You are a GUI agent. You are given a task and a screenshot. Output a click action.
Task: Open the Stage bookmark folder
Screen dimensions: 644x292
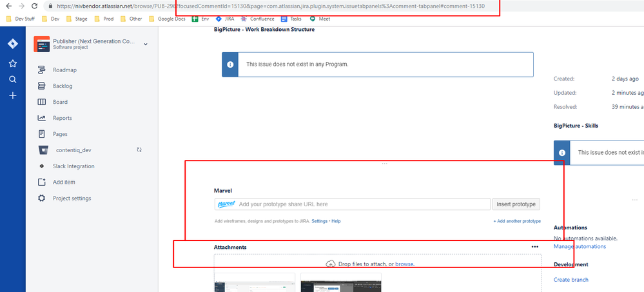[x=77, y=19]
